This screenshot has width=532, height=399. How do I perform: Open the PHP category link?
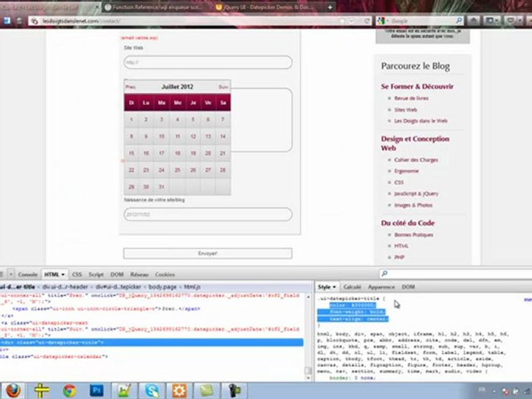(400, 258)
